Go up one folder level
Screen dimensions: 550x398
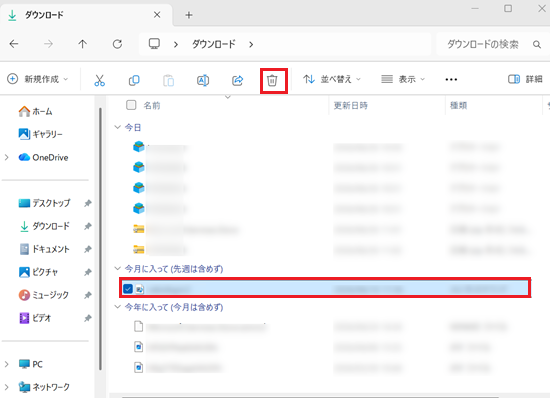coord(82,44)
